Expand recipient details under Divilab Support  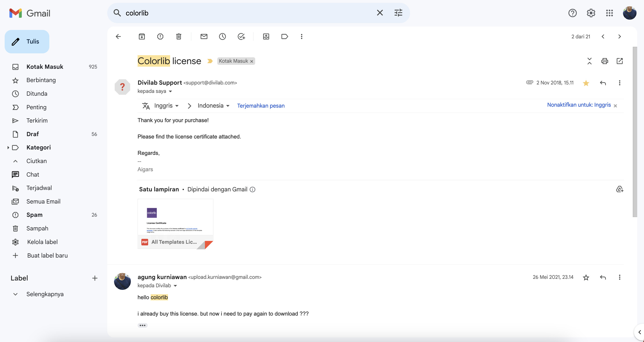[171, 91]
